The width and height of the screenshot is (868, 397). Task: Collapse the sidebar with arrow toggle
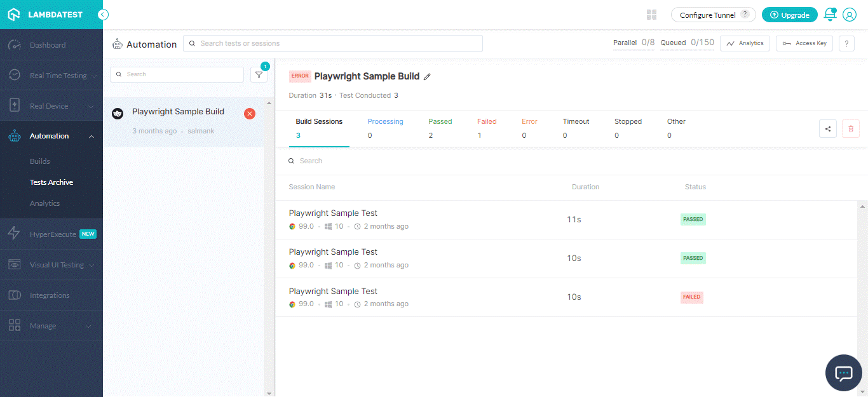[x=103, y=15]
